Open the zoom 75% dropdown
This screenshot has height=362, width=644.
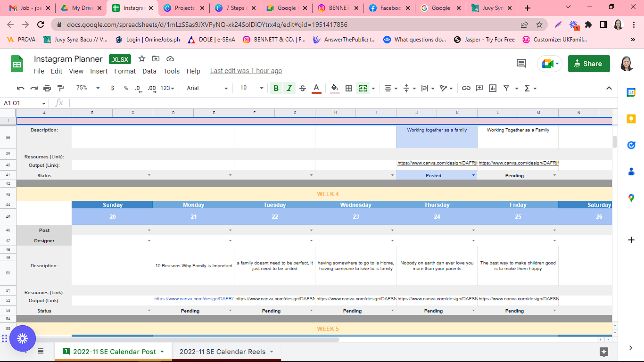pyautogui.click(x=88, y=88)
